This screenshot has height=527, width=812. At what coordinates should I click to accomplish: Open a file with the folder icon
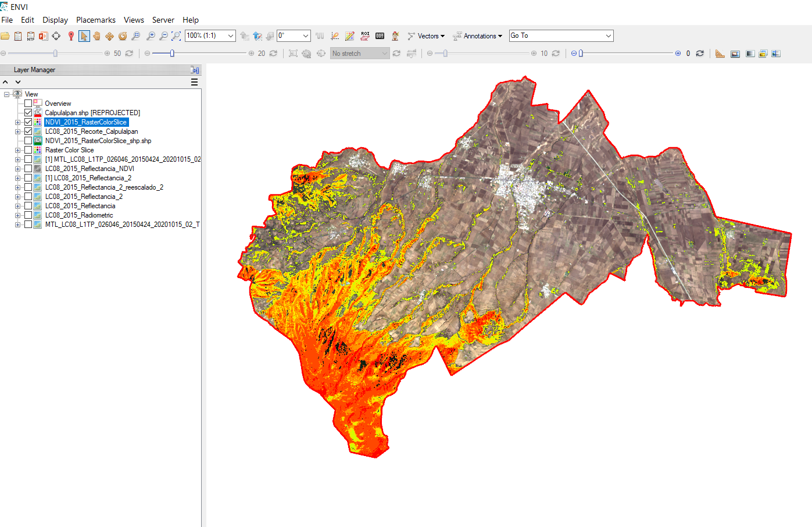(5, 36)
